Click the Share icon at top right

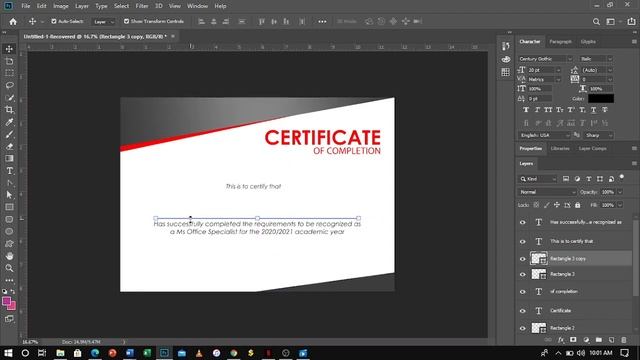[x=631, y=22]
